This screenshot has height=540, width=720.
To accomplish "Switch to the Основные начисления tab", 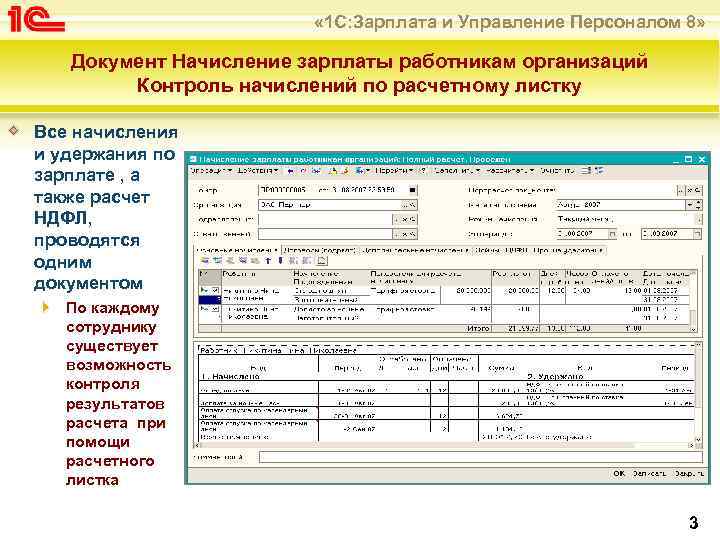I will (237, 250).
